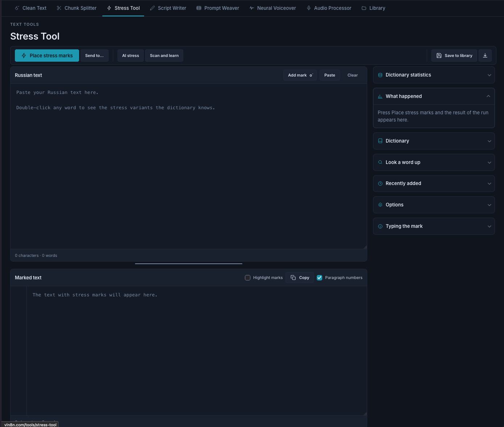Click the magnifier icon beside Look a word up
Image resolution: width=504 pixels, height=427 pixels.
[380, 162]
